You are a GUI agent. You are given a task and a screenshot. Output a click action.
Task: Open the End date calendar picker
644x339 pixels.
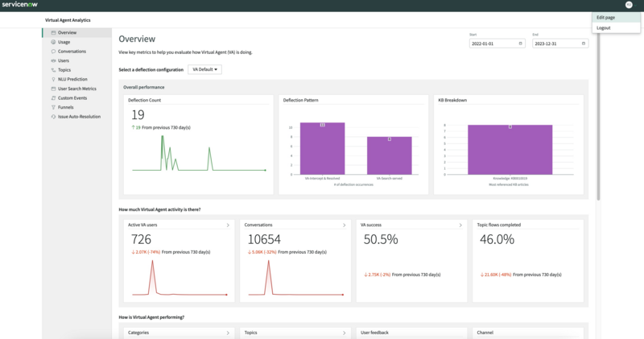(x=584, y=43)
